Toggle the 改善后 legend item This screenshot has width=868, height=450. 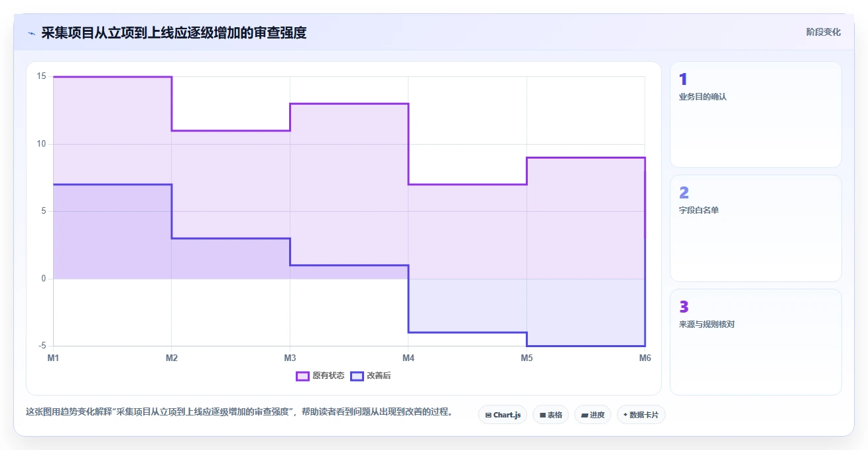[x=371, y=376]
